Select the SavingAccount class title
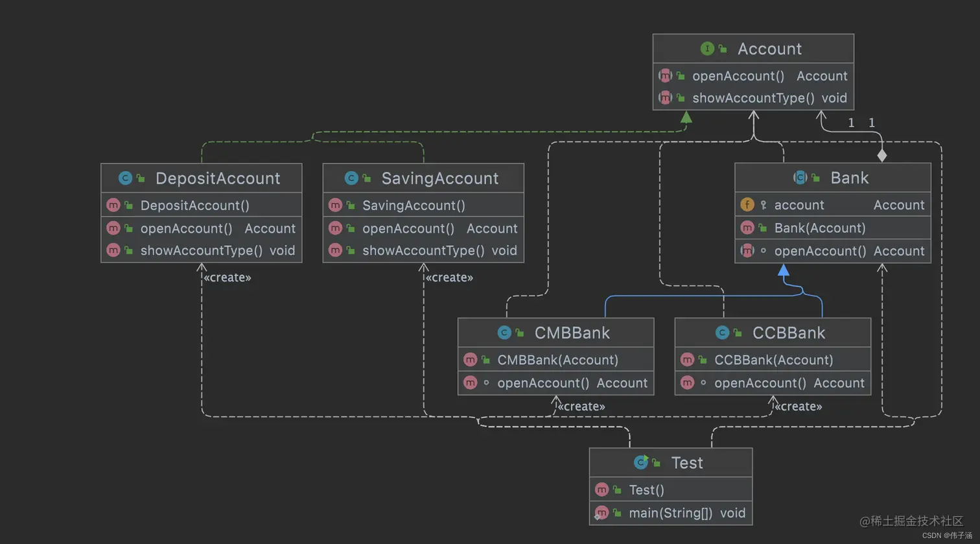980x544 pixels. [x=440, y=178]
